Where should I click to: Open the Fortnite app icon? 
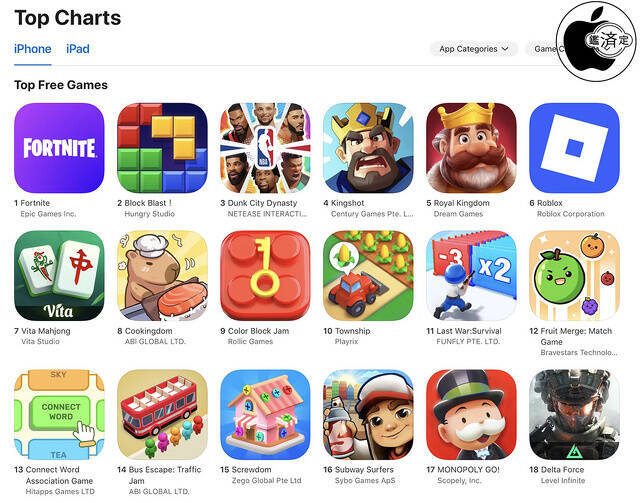point(59,148)
